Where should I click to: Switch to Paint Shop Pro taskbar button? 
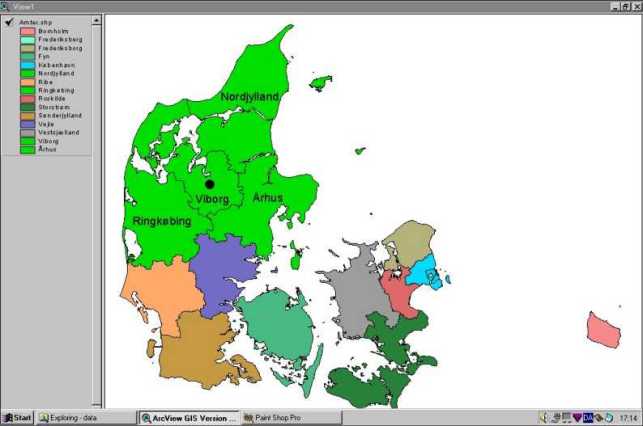point(291,418)
